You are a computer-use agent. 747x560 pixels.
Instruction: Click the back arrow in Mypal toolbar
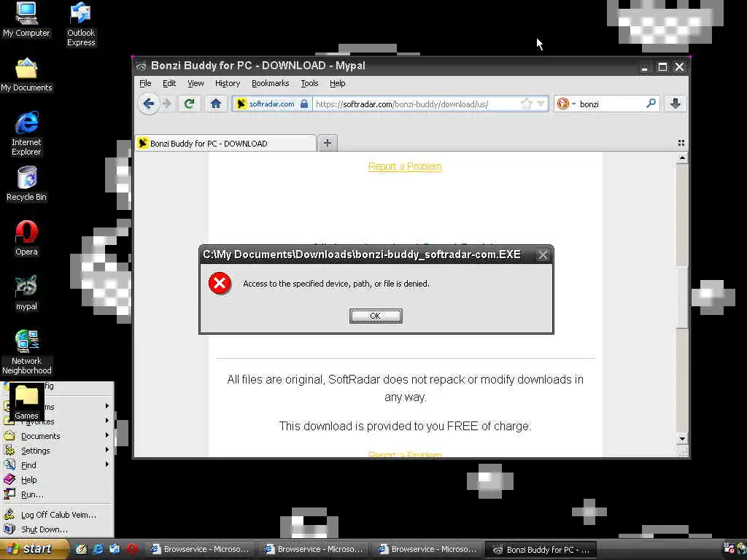coord(149,104)
